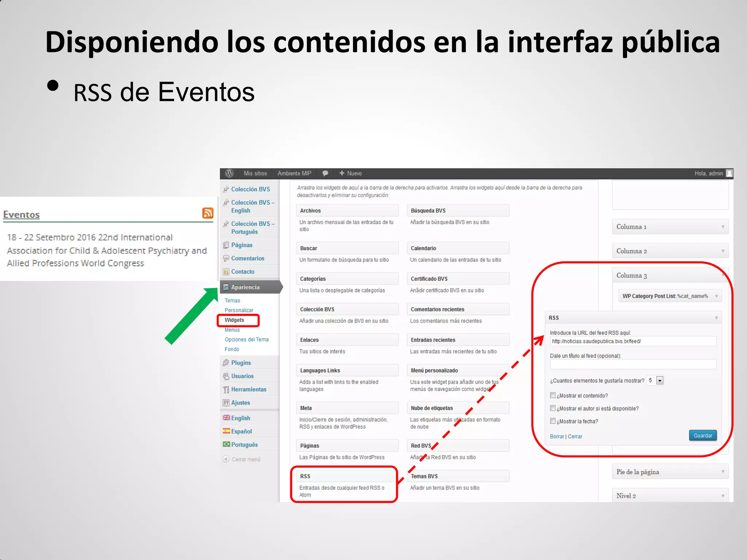Click the Herramientas tools icon

[x=226, y=389]
